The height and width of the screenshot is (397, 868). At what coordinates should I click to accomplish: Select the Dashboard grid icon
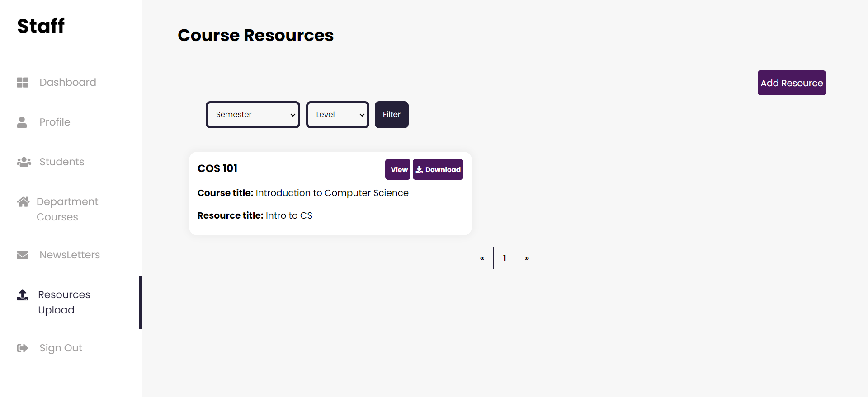(x=22, y=82)
